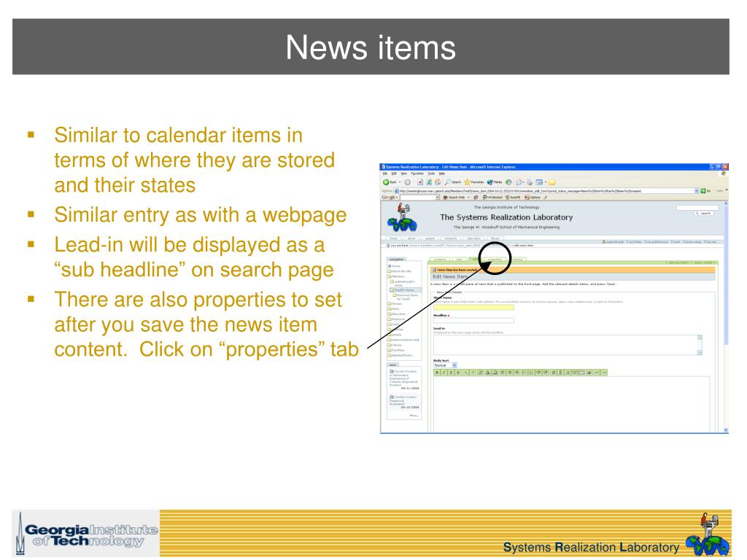Open MemberPhotos folder in navigation
The height and width of the screenshot is (560, 747).
coord(400,355)
